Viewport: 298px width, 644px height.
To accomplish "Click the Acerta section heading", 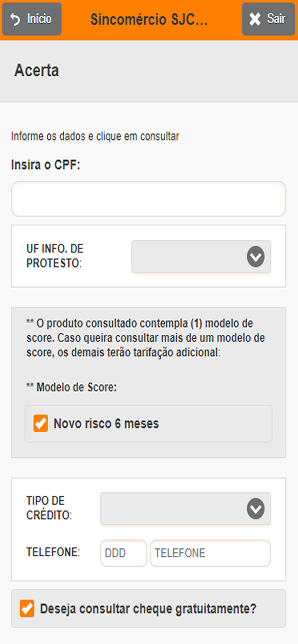I will click(36, 71).
